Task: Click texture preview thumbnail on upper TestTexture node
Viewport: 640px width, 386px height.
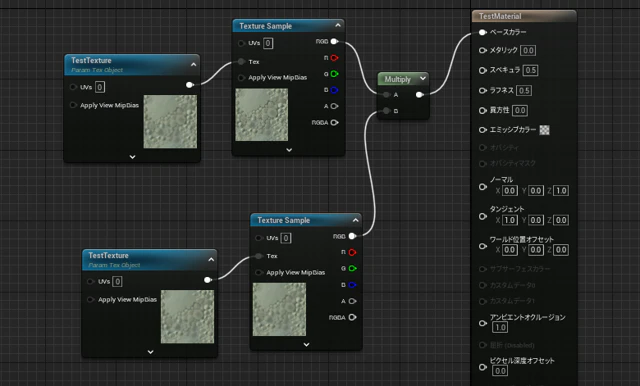Action: (170, 122)
